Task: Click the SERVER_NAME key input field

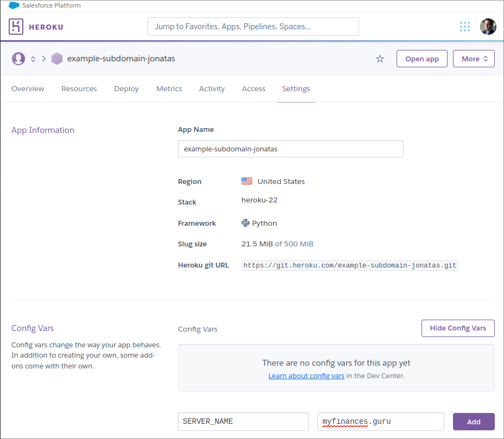Action: pos(244,422)
